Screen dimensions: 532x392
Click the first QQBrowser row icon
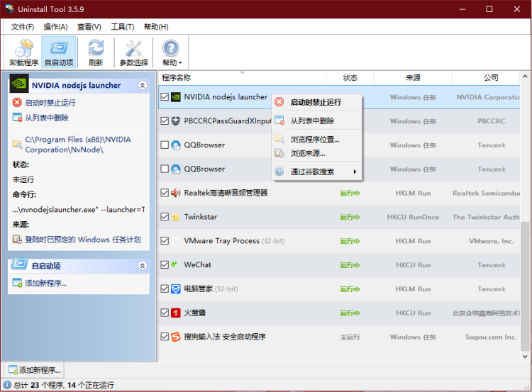pos(175,145)
